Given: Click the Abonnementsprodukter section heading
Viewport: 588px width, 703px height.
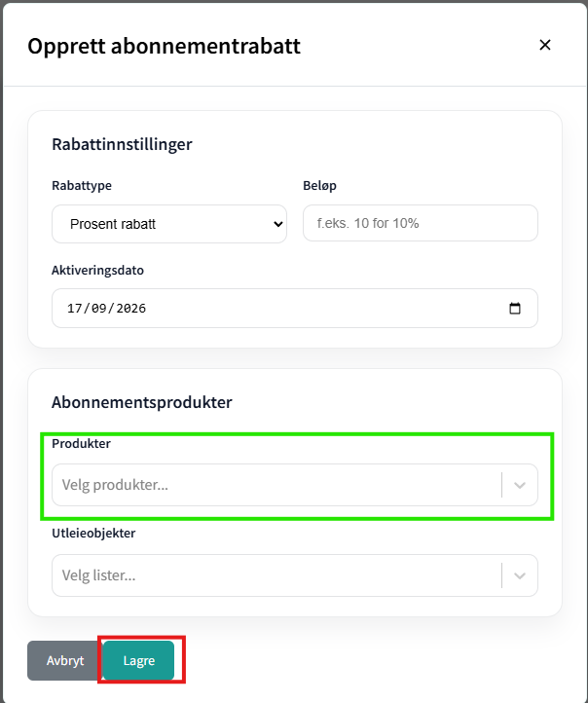Looking at the screenshot, I should [x=141, y=402].
